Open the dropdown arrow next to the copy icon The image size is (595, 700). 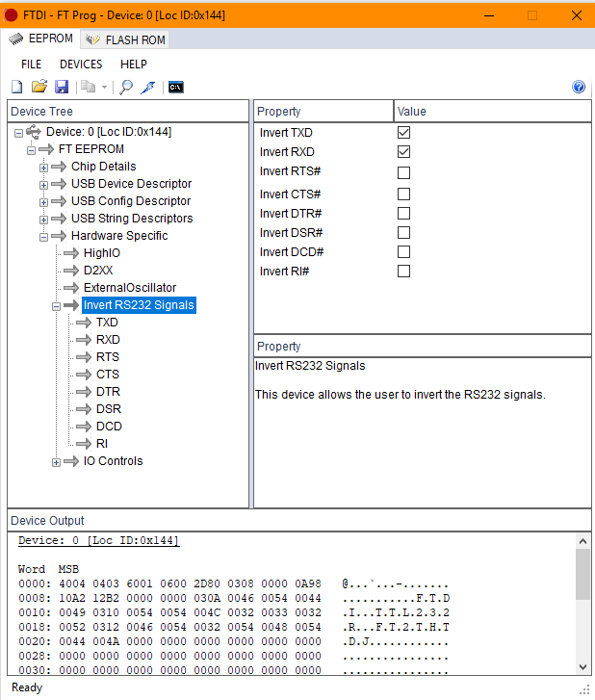point(104,87)
